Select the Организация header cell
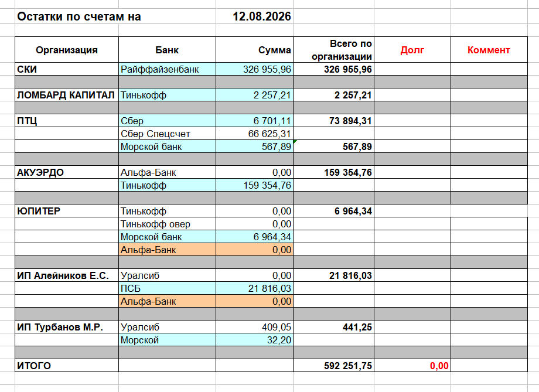The image size is (539, 392). 67,50
